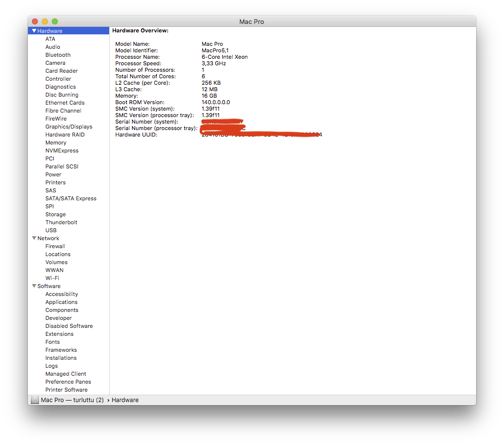The image size is (504, 445).
Task: Select Camera in the hardware list
Action: tap(55, 63)
